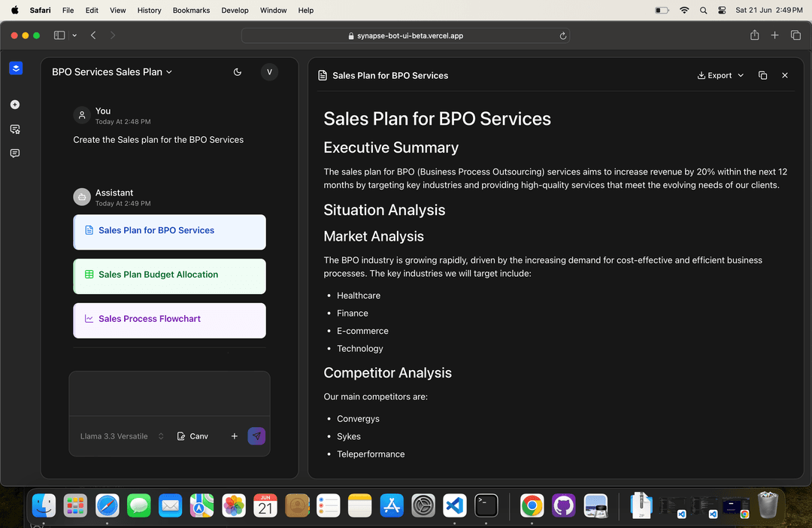Copy the artifact using the duplicate icon
The width and height of the screenshot is (812, 528).
[762, 75]
